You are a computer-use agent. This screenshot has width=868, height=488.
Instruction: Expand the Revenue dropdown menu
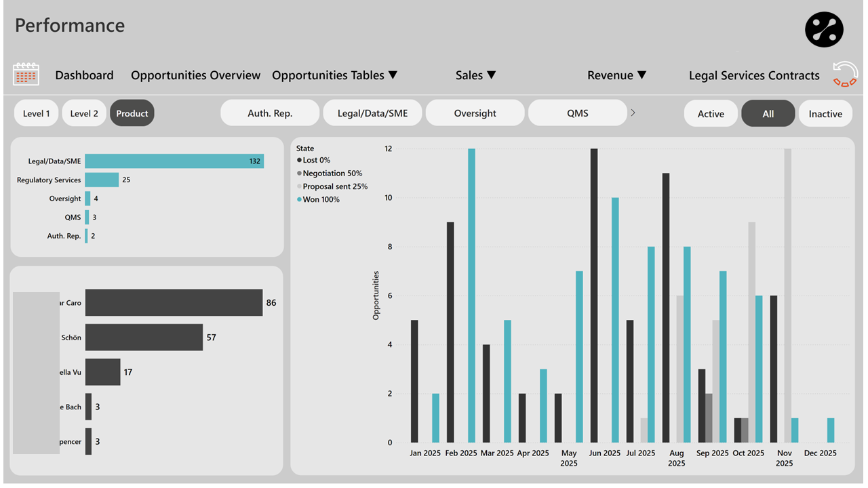pyautogui.click(x=616, y=75)
